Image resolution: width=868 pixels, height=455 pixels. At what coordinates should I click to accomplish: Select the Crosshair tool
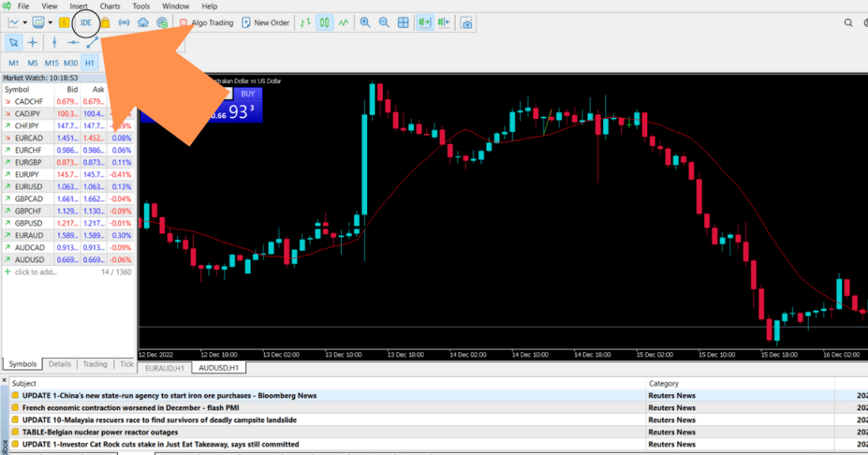[31, 42]
